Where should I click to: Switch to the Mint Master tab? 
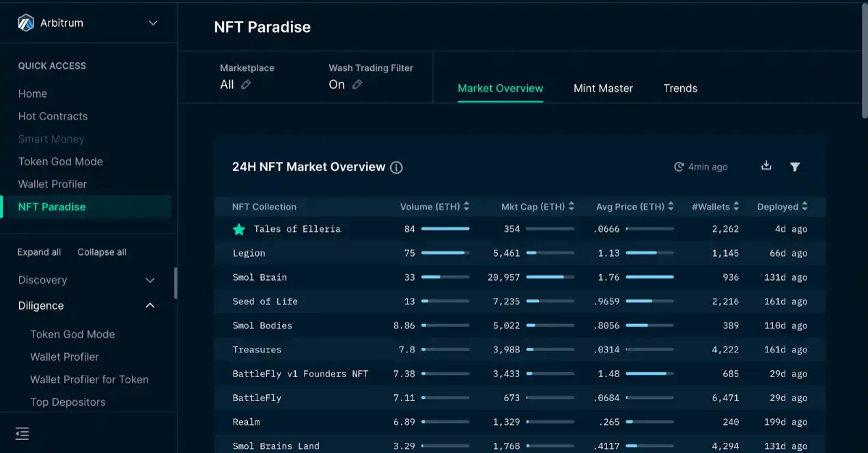coord(603,88)
